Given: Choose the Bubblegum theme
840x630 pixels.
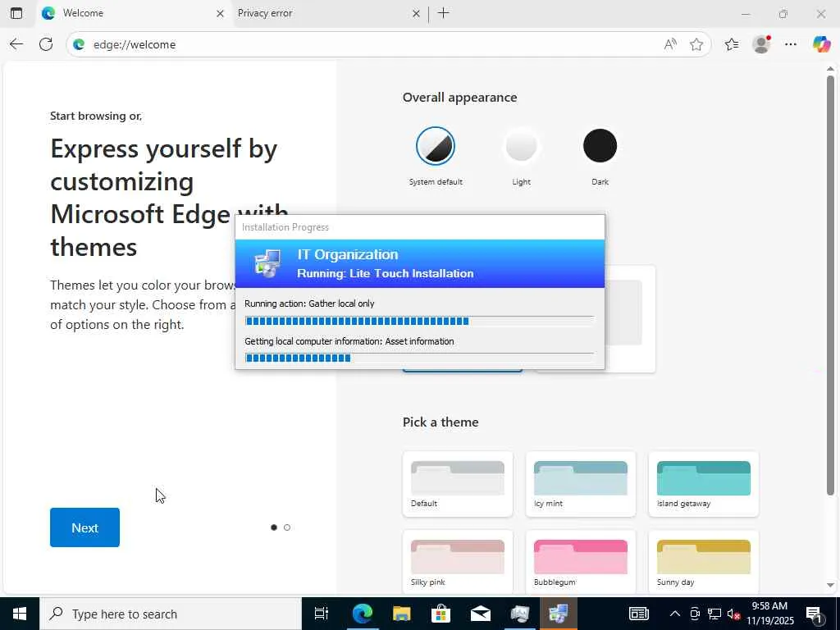Looking at the screenshot, I should click(x=581, y=563).
